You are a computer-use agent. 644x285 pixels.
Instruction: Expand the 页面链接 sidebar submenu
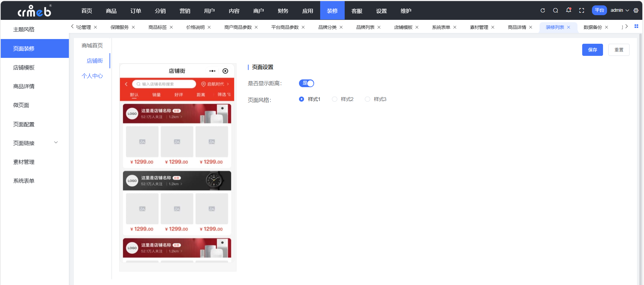(56, 143)
